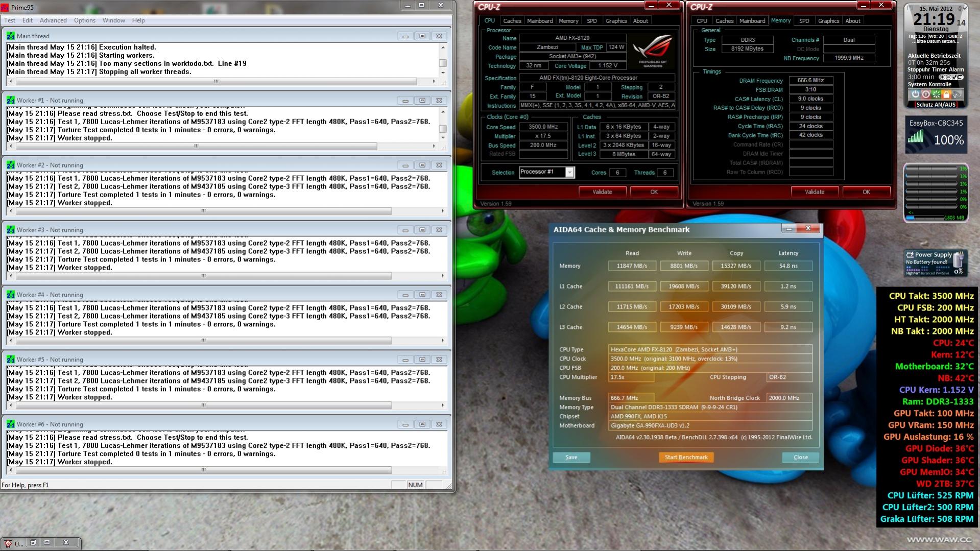The width and height of the screenshot is (980, 551).
Task: Click the timer reset arrow icon beside 3:00 min
Action: tap(960, 77)
